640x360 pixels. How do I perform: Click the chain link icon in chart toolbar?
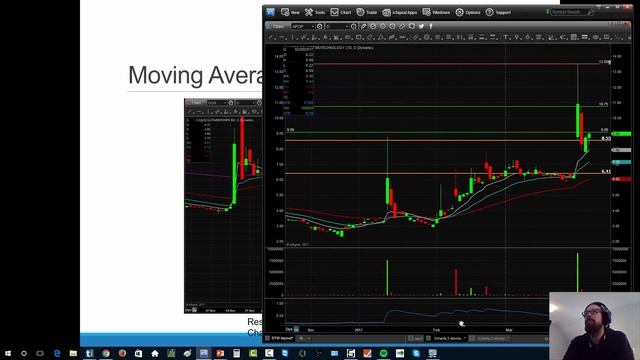point(402,26)
